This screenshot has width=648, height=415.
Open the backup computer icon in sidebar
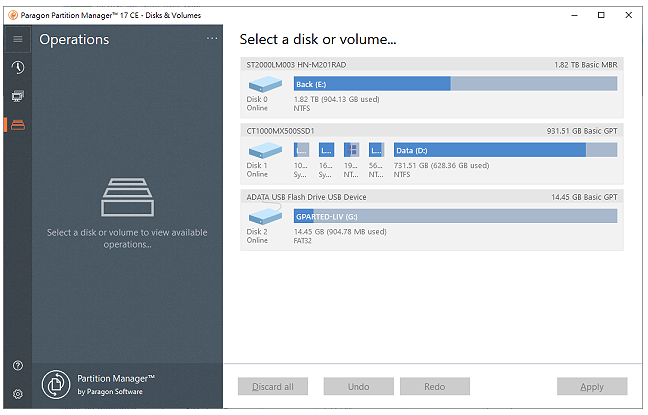coord(18,96)
